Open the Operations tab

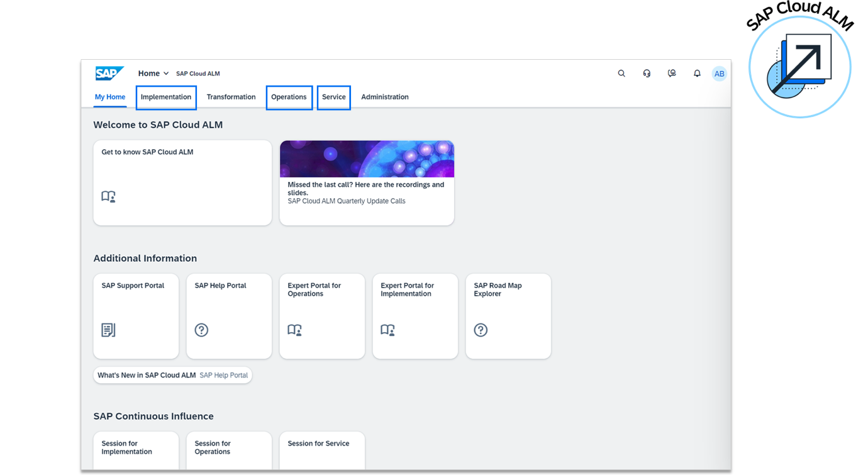(x=289, y=97)
